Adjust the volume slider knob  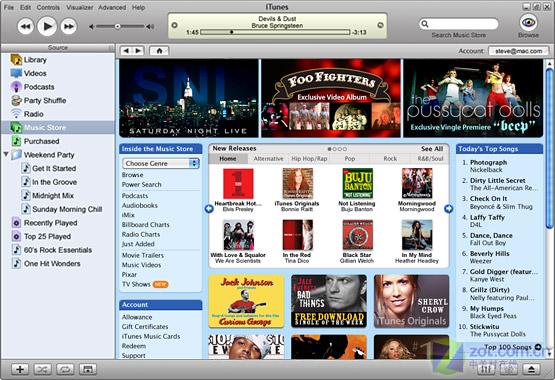coord(118,27)
